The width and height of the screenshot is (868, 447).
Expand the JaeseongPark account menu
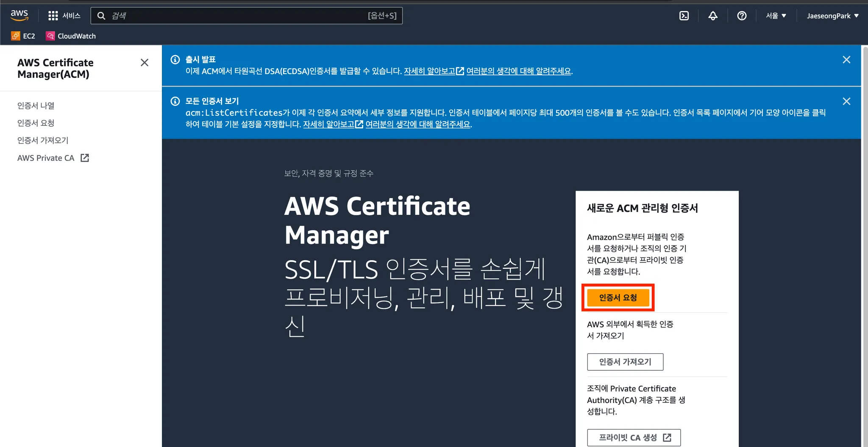[832, 16]
